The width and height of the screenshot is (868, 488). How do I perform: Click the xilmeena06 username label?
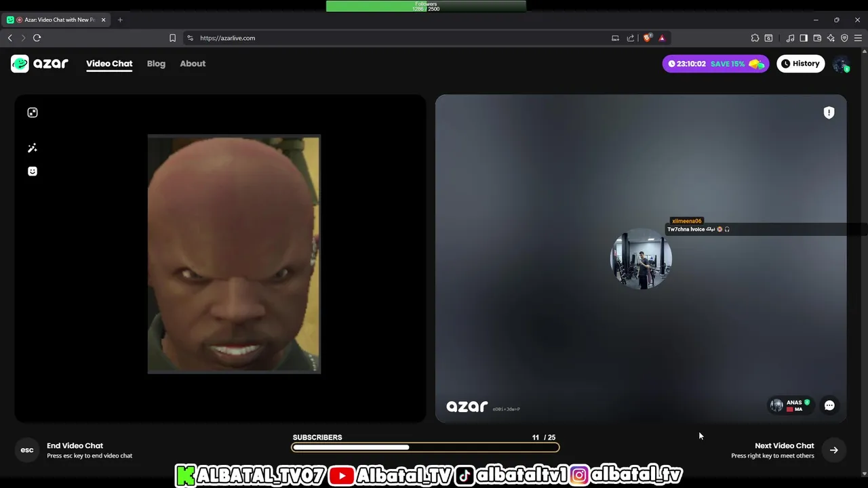tap(686, 221)
